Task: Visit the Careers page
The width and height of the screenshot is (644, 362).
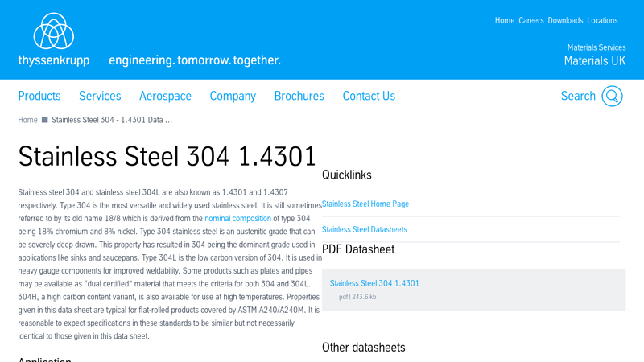Action: [x=530, y=21]
